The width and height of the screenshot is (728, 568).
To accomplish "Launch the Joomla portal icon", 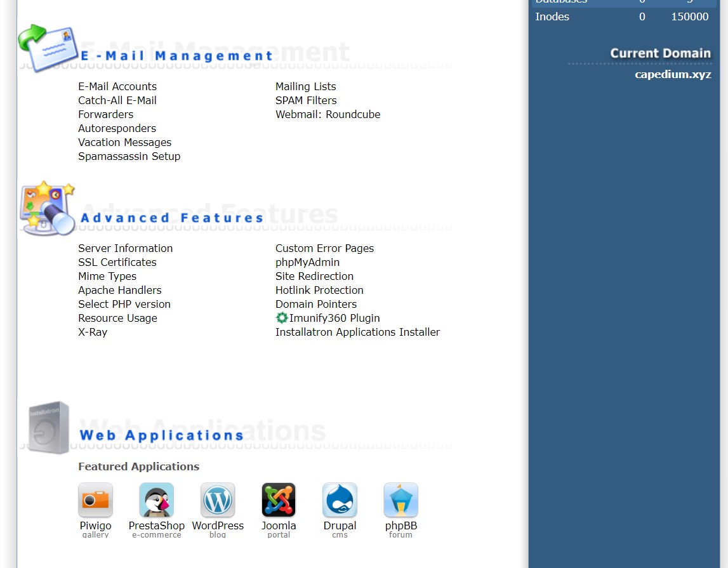I will click(279, 500).
